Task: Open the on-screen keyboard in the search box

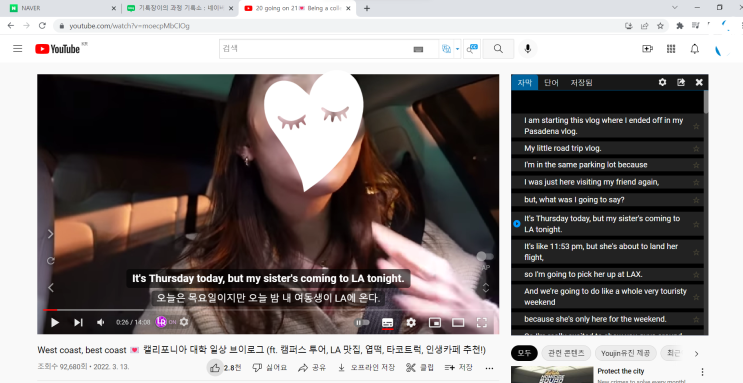Action: [x=418, y=49]
